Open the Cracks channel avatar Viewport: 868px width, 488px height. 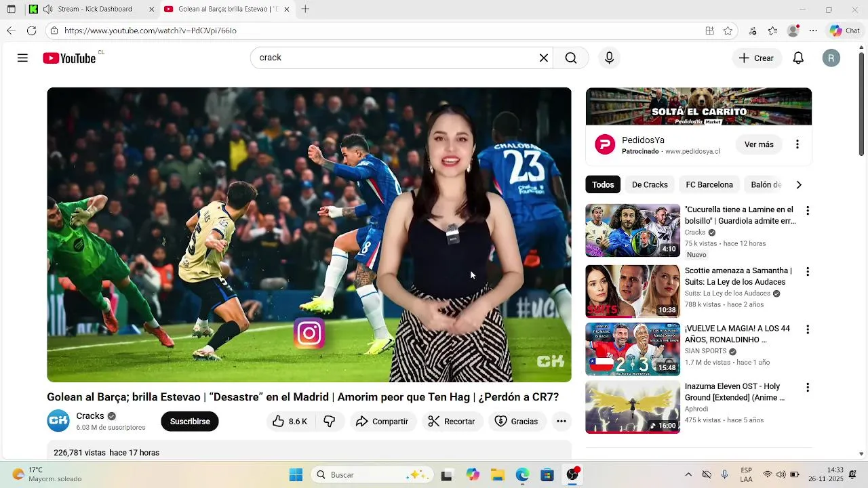[58, 421]
